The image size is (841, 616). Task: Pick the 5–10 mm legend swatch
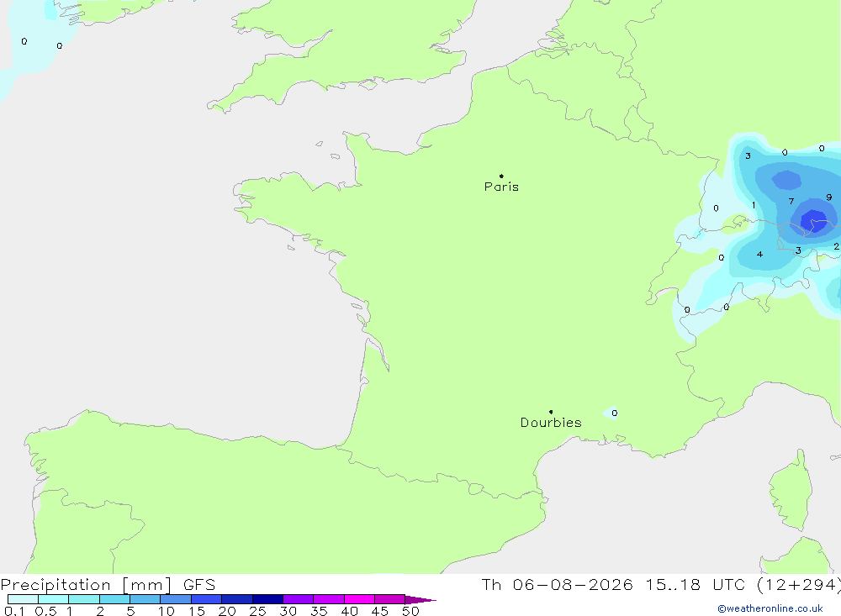145,599
